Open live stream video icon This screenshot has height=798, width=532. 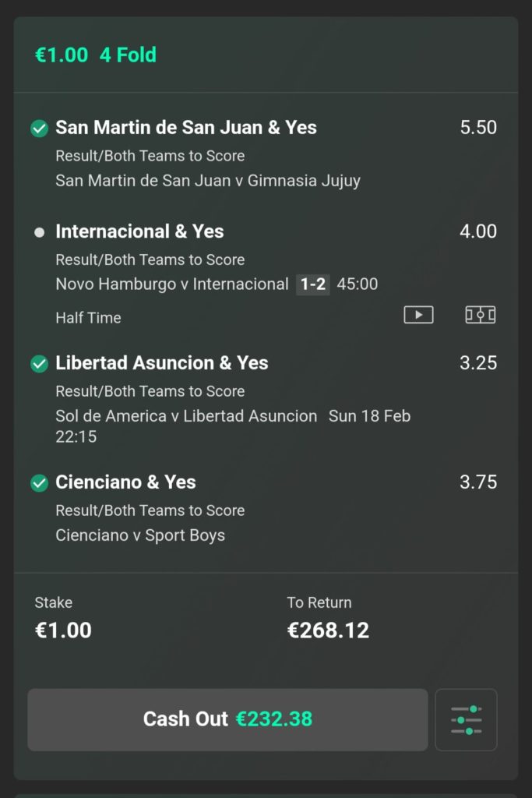(418, 315)
